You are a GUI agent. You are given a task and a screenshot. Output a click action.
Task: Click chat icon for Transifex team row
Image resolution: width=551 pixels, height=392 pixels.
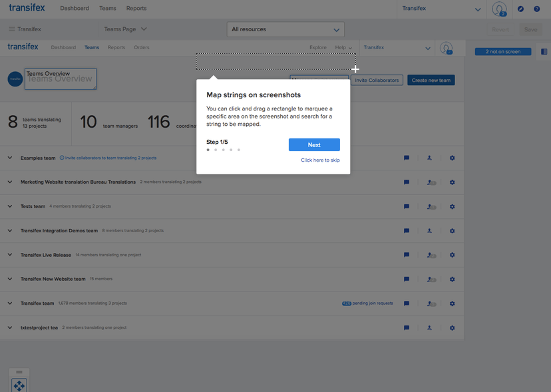coord(407,303)
